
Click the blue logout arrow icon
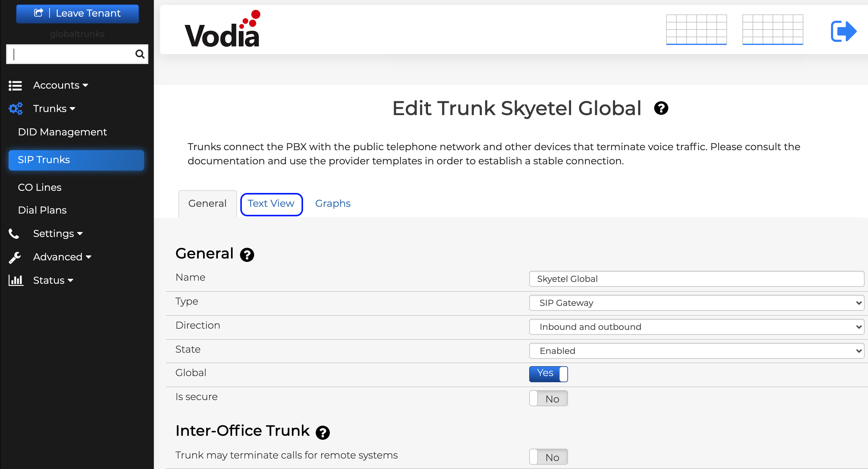point(843,31)
